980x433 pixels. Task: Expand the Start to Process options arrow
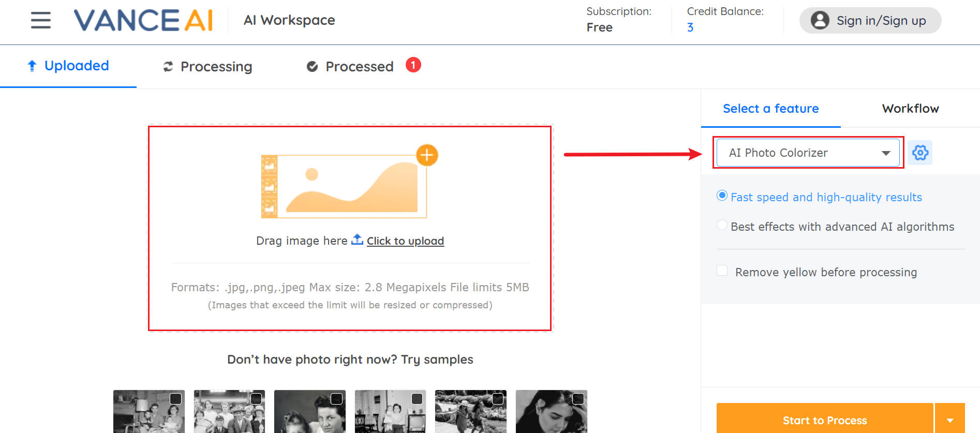point(949,420)
